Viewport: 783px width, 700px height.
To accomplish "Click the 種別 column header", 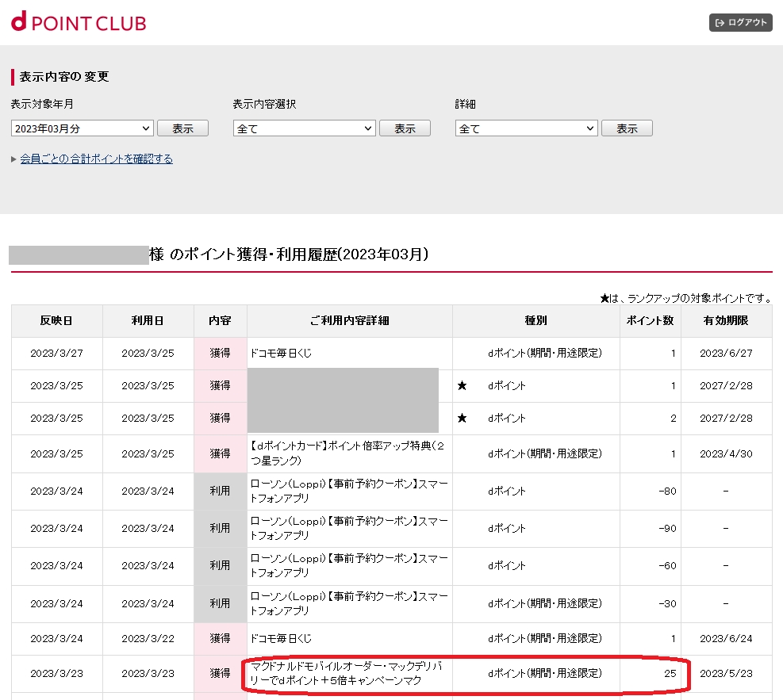I will tap(535, 321).
